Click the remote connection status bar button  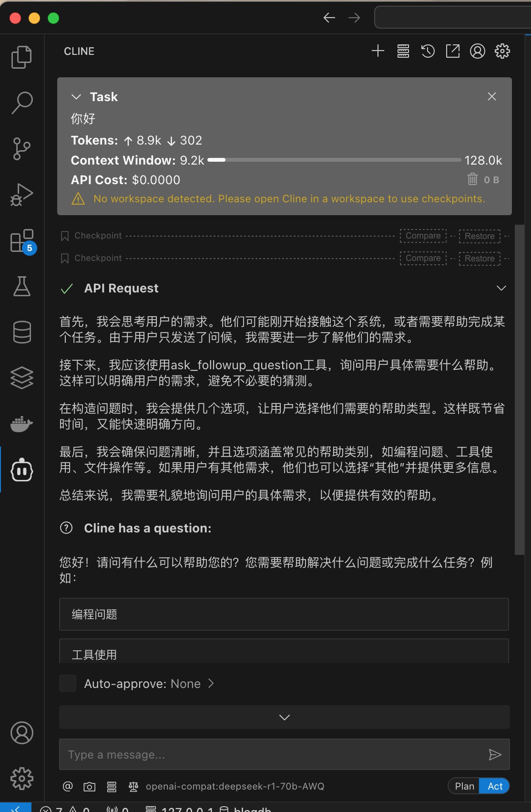click(16, 807)
